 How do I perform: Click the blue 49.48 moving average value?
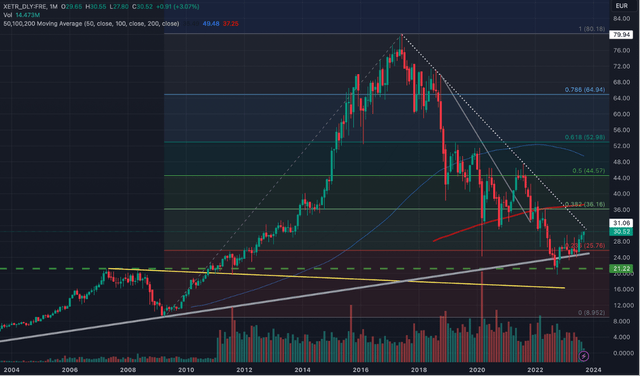point(211,24)
